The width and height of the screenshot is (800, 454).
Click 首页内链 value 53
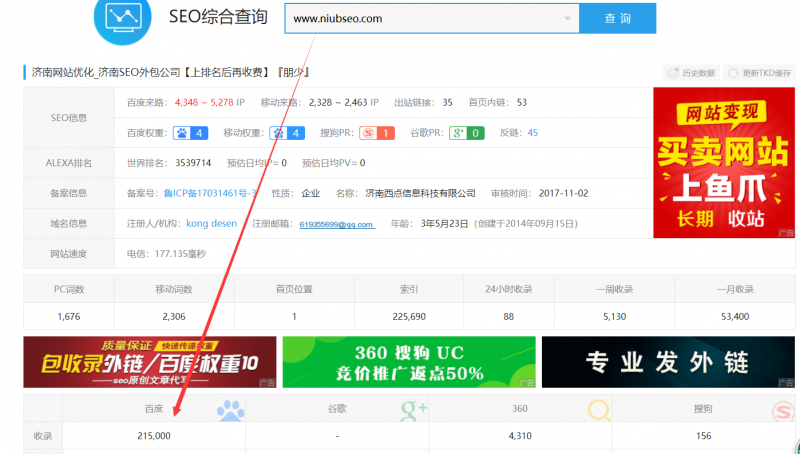coord(521,103)
